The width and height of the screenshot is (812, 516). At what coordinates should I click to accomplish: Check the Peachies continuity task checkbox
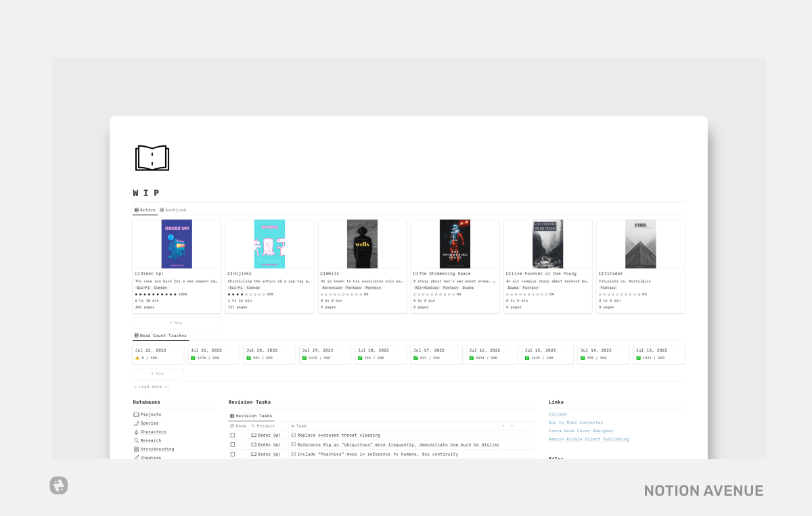tap(233, 454)
